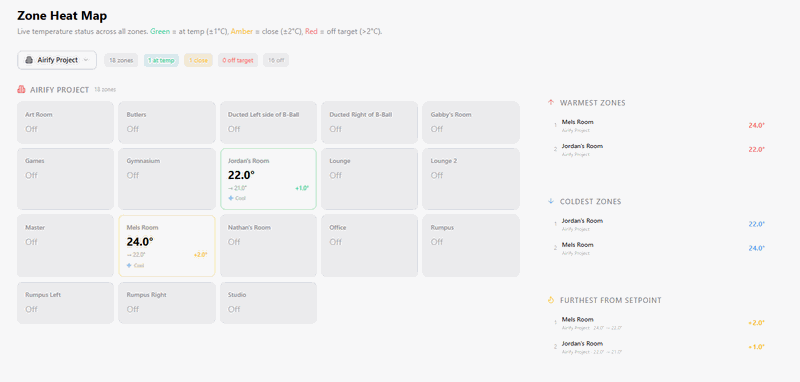Viewport: 800px width, 382px height.
Task: Click the building icon in project selector
Action: [29, 60]
